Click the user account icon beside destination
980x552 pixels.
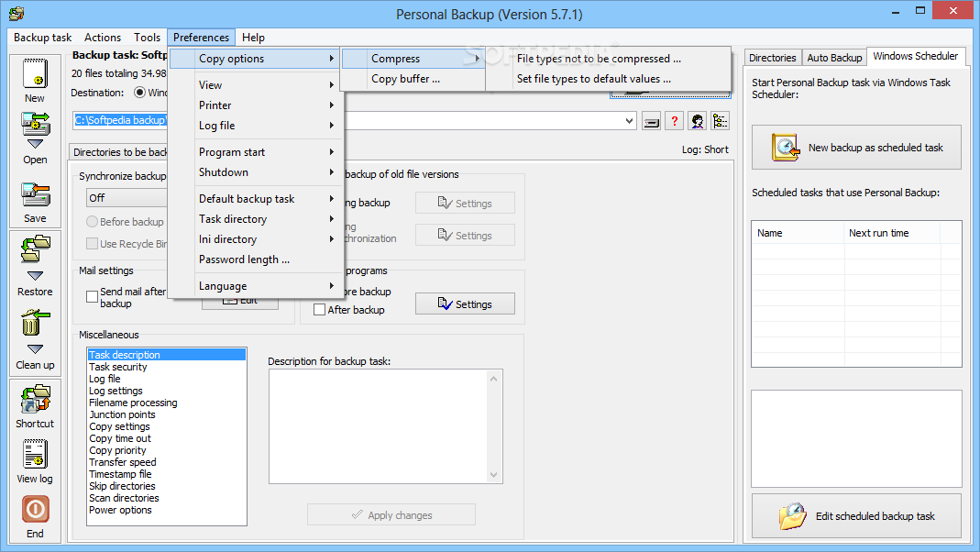698,121
